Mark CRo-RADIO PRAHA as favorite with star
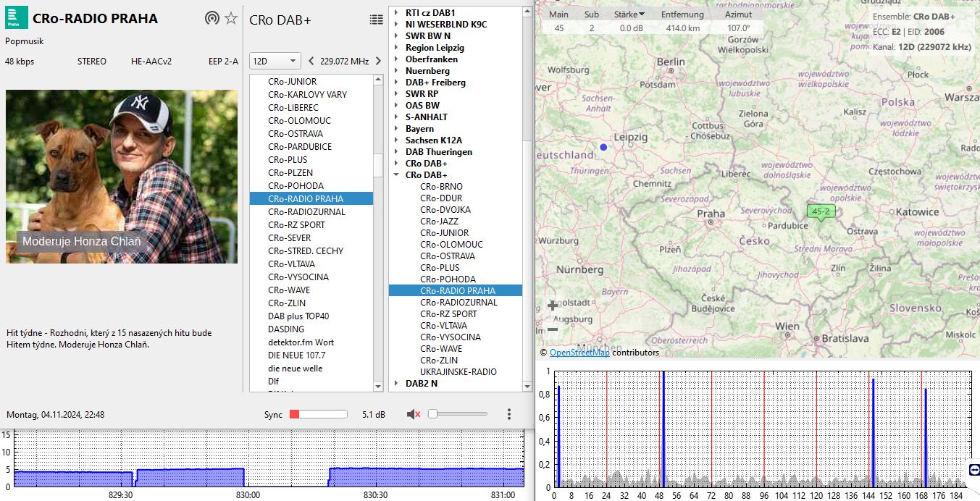The height and width of the screenshot is (501, 980). click(231, 19)
